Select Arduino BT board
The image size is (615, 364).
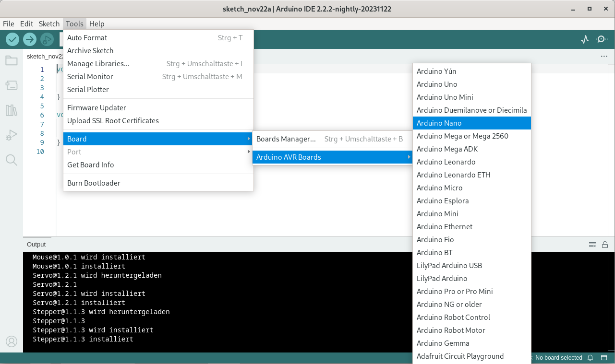click(x=472, y=252)
